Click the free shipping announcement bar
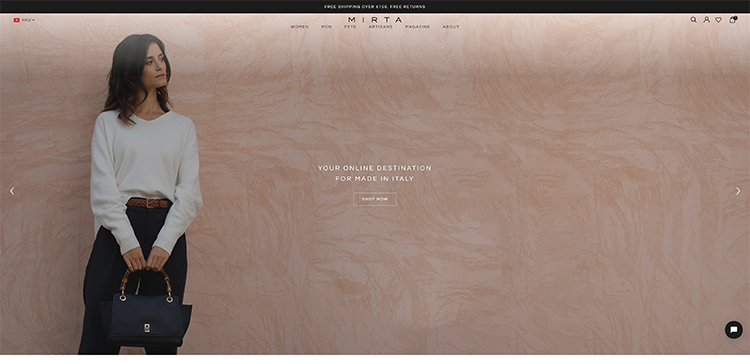Image resolution: width=750 pixels, height=364 pixels. point(375,6)
